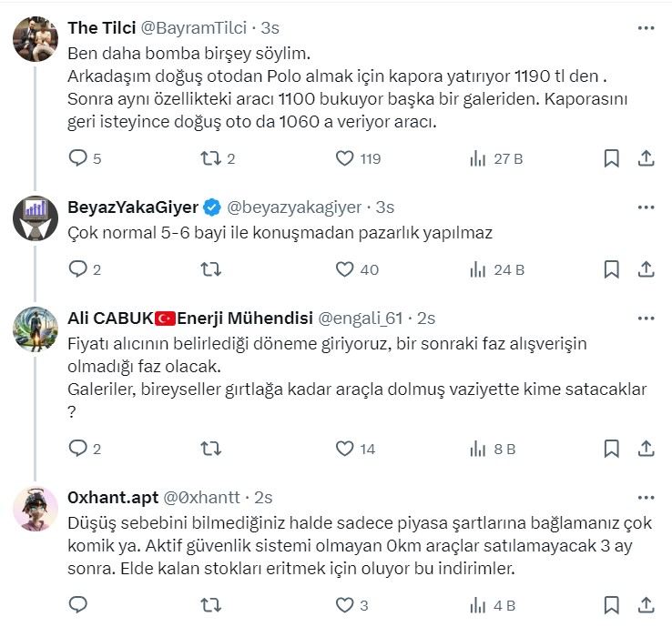This screenshot has height=627, width=672.
Task: Open the 0xhant.apt profile name
Action: [x=111, y=497]
